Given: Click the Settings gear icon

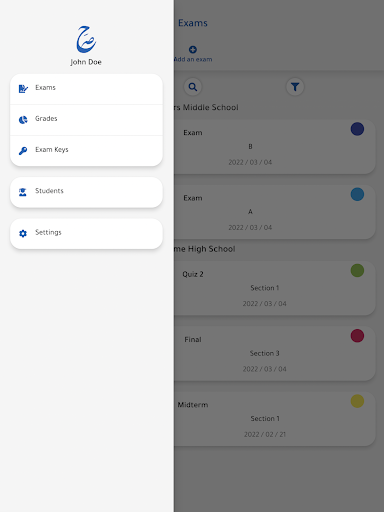Looking at the screenshot, I should [23, 234].
